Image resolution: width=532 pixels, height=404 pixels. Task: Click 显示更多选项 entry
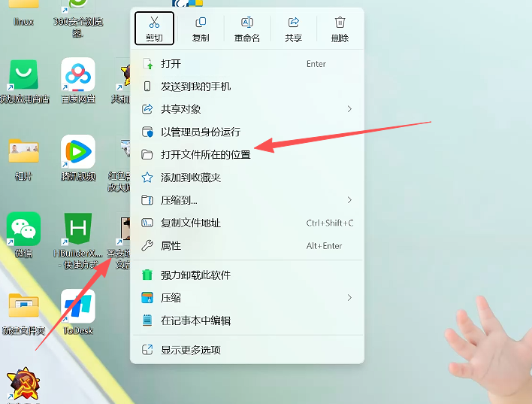[247, 350]
